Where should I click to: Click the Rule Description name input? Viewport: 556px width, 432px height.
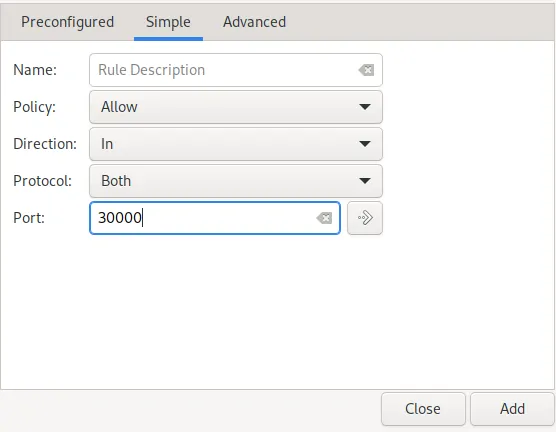(x=236, y=70)
